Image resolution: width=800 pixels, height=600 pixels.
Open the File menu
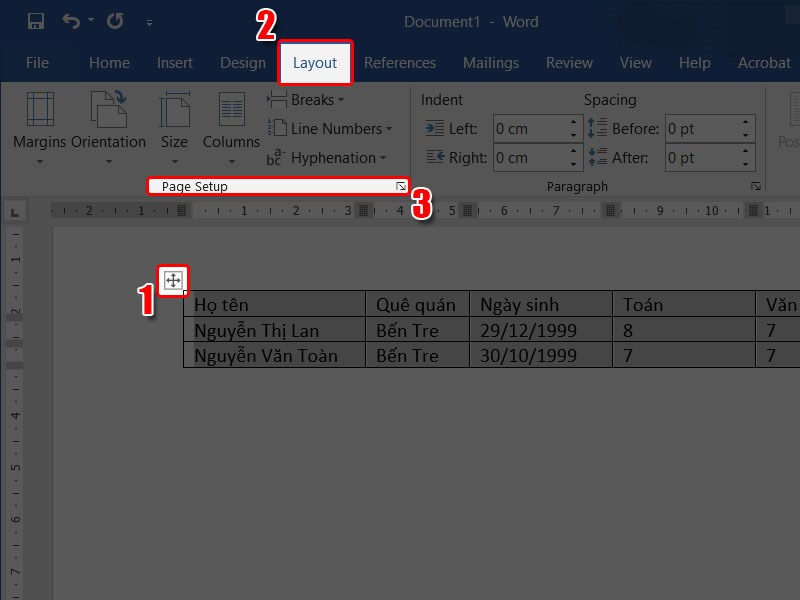(37, 63)
